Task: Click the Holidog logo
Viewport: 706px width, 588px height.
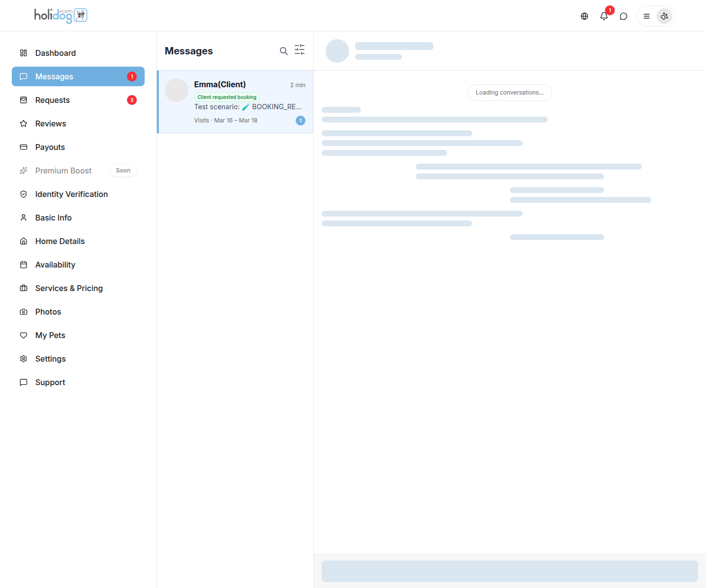Action: click(x=60, y=15)
